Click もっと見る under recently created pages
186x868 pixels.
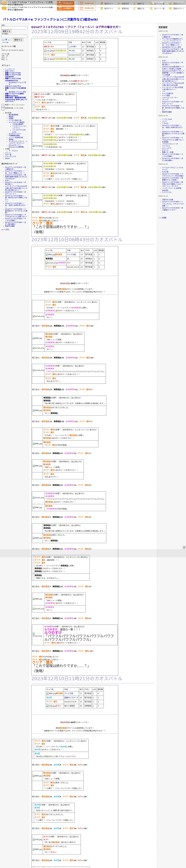click(5, 229)
